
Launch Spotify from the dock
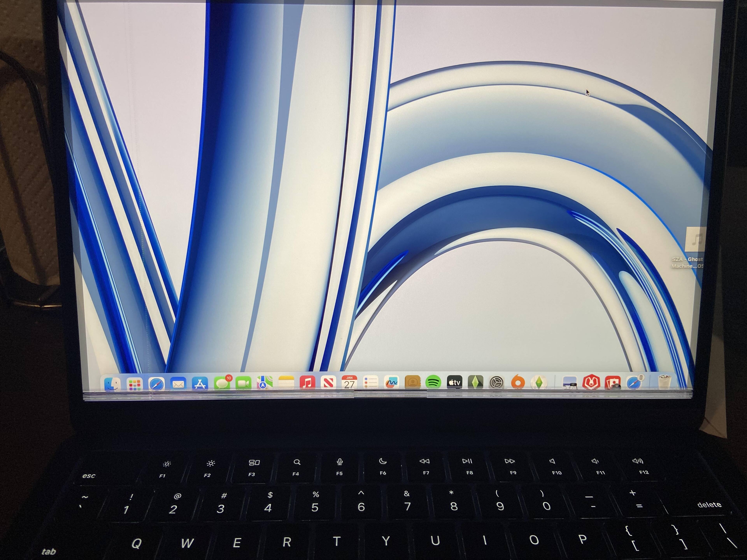tap(434, 382)
